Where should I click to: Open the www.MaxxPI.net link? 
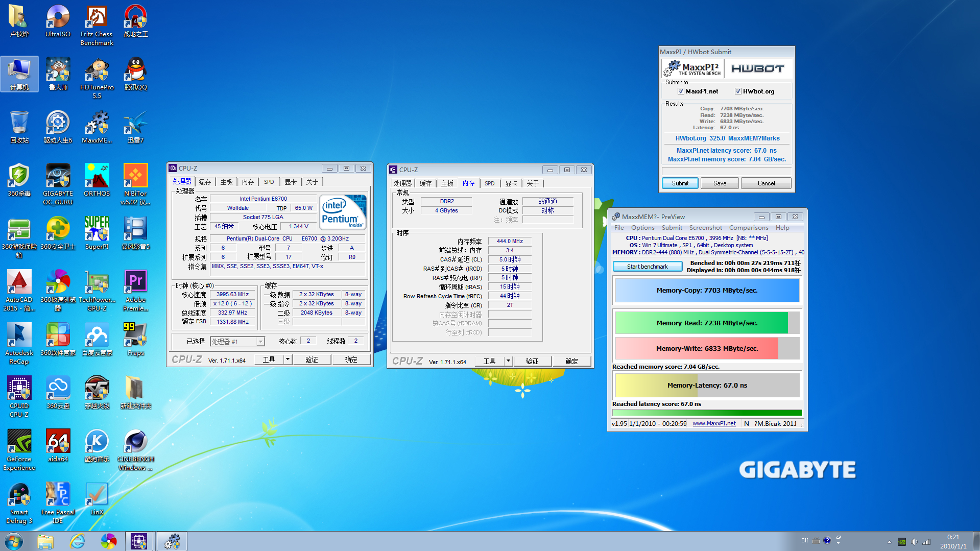(x=714, y=423)
